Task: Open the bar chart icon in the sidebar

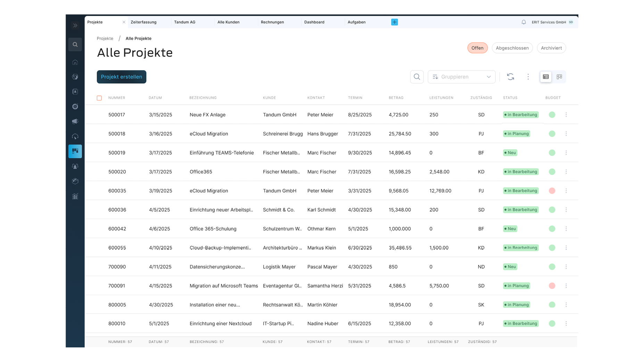Action: tap(75, 196)
